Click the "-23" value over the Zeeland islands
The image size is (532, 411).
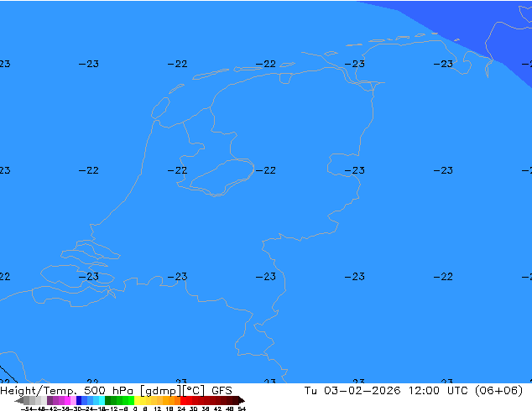[x=89, y=276]
